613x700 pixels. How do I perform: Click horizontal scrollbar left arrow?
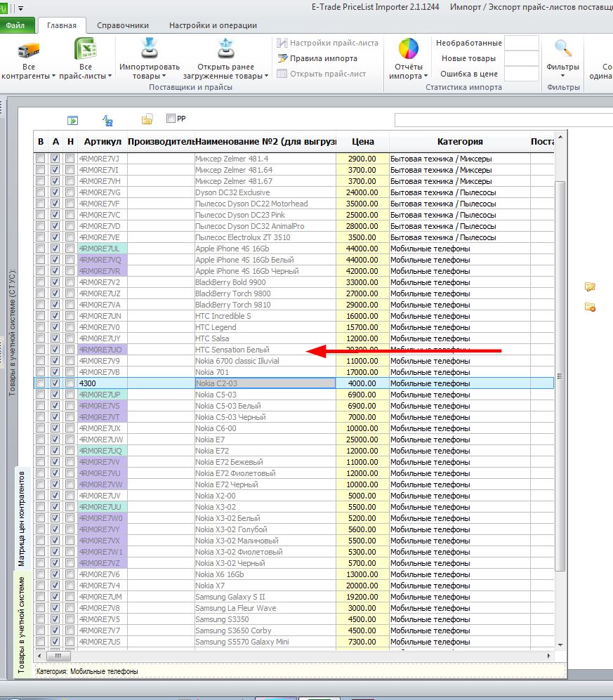click(40, 656)
